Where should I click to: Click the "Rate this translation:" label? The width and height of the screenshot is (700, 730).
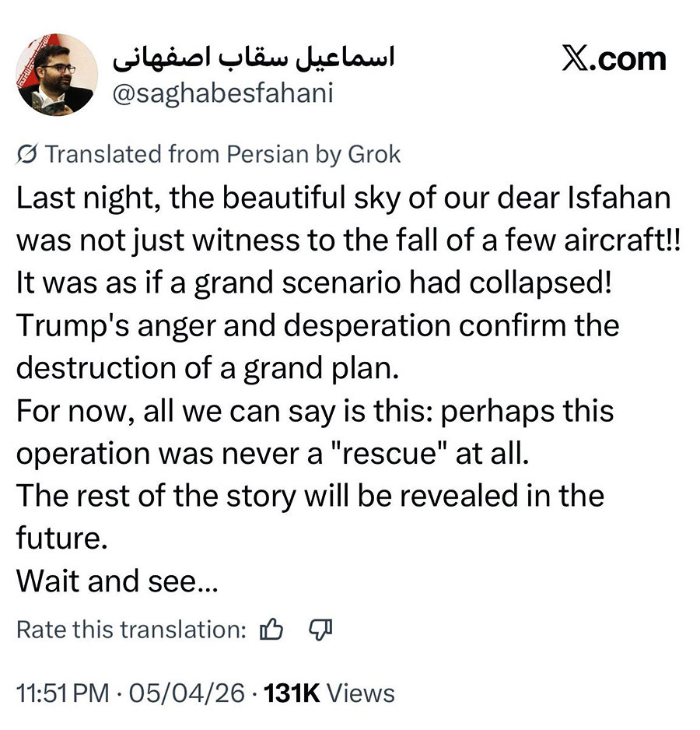point(131,629)
